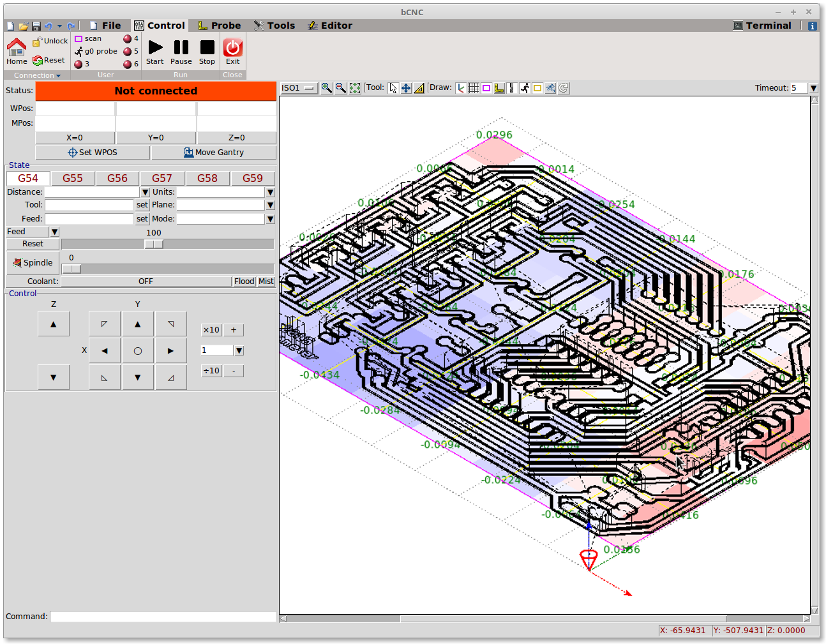
Task: Toggle grid drawing in the Draw toolbar
Action: click(x=474, y=88)
